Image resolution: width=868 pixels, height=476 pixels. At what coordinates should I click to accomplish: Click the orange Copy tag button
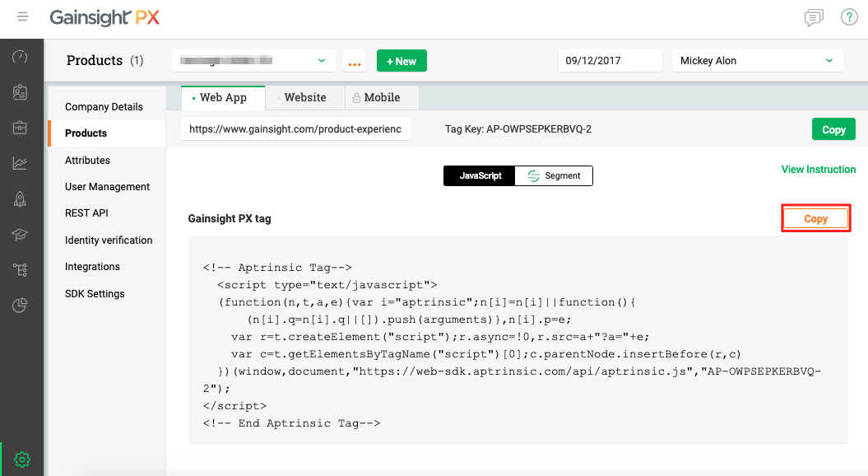tap(815, 218)
